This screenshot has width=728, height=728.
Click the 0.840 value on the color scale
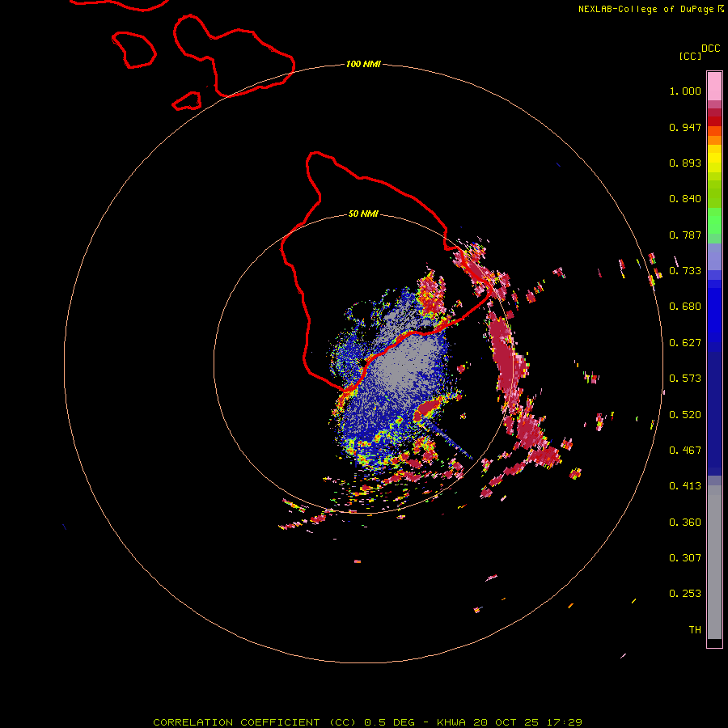click(x=685, y=199)
